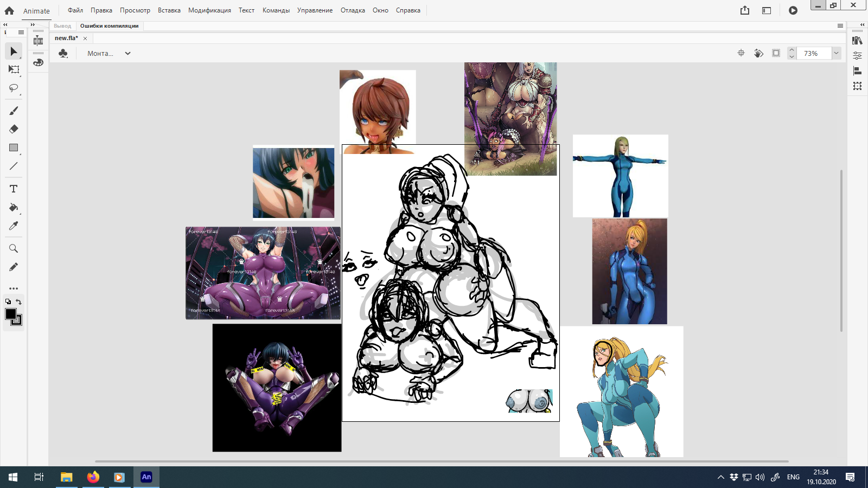
Task: Open the color palette panel icon
Action: 38,62
